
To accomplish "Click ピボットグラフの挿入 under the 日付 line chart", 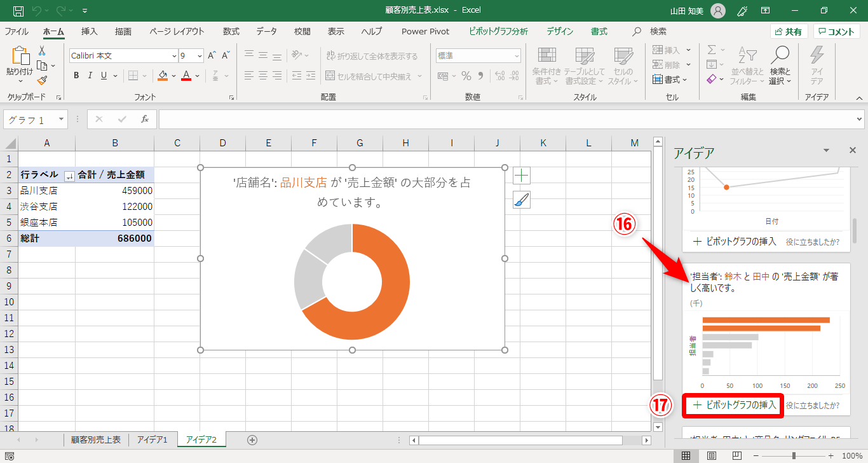I will (735, 242).
